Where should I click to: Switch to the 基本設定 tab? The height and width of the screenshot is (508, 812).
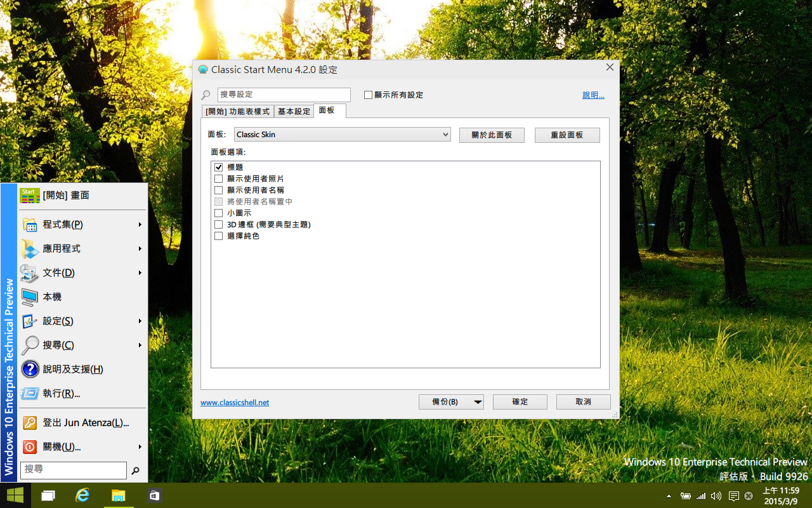[x=294, y=112]
